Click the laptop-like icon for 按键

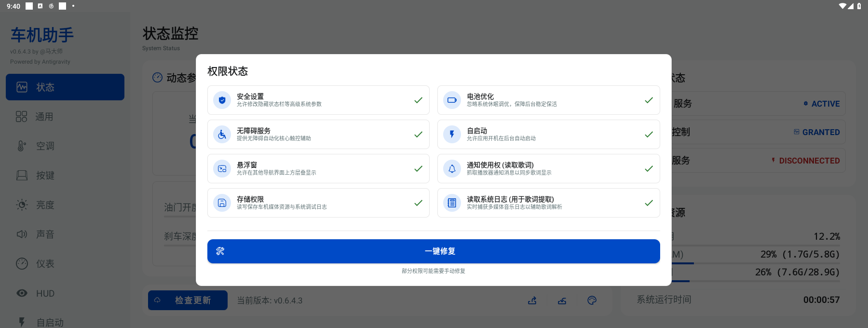point(22,176)
